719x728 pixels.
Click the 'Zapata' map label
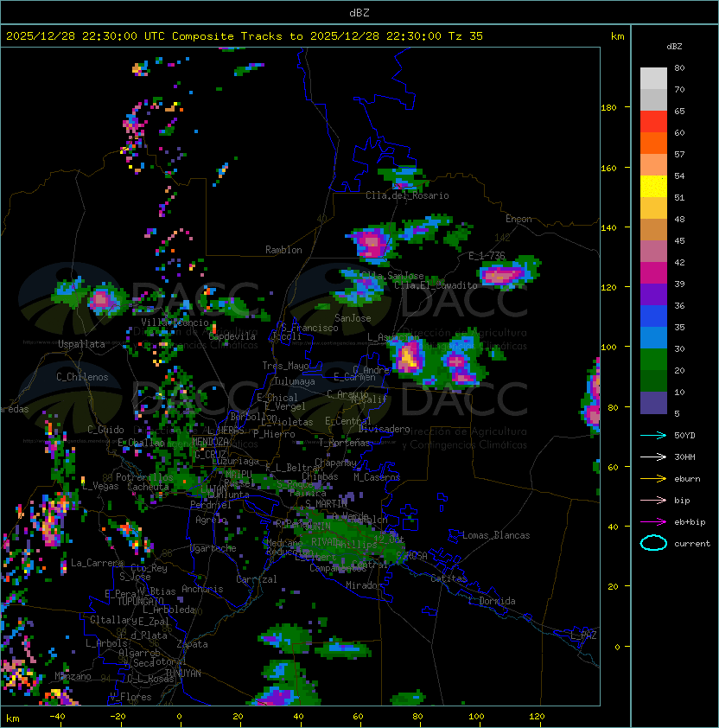pos(192,644)
